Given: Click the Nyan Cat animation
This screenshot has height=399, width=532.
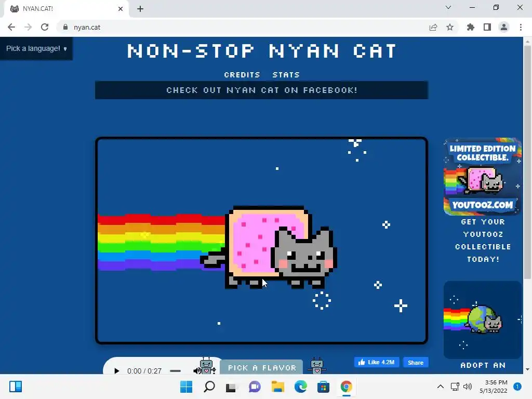Looking at the screenshot, I should click(x=262, y=241).
